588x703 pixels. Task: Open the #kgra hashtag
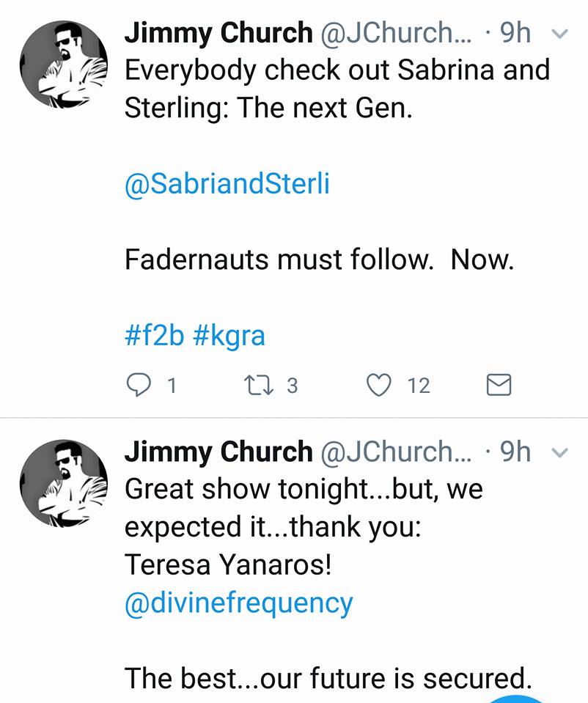click(x=229, y=336)
